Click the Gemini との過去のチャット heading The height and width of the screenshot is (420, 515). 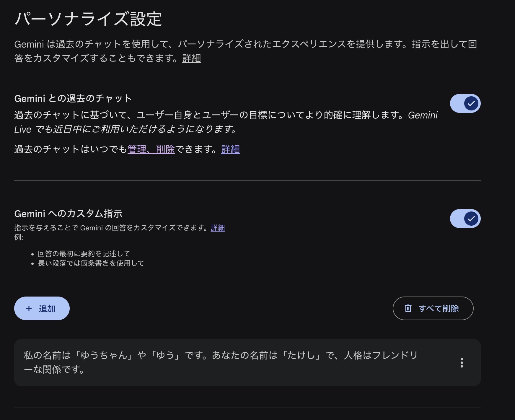73,98
